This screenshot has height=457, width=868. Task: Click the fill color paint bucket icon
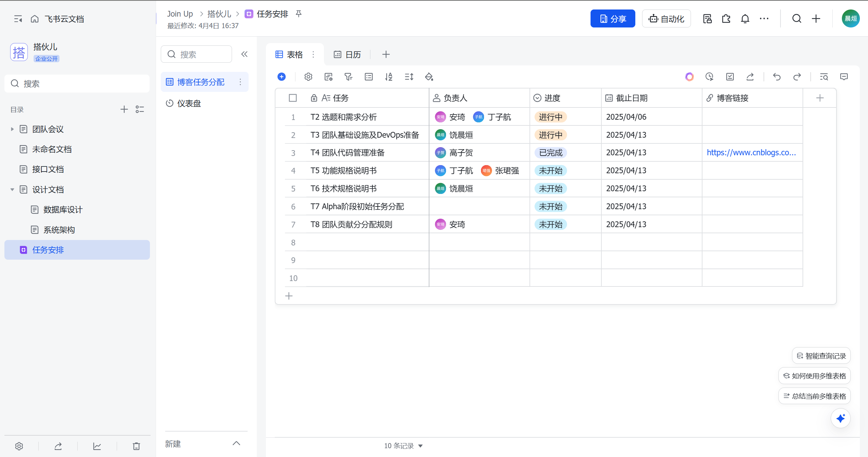pyautogui.click(x=429, y=77)
